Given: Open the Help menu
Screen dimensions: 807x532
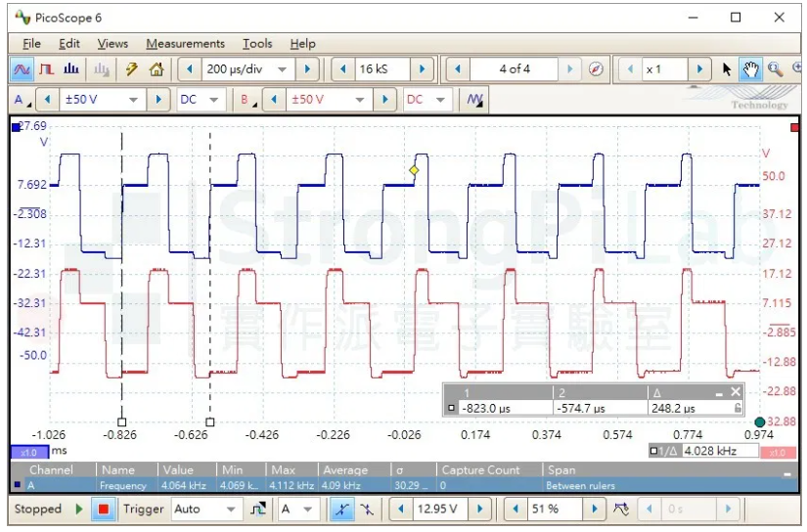Looking at the screenshot, I should point(302,44).
